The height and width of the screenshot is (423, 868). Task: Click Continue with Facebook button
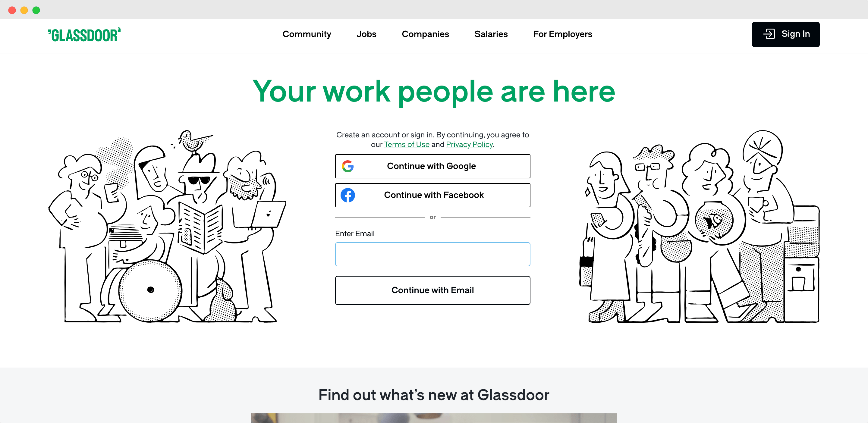tap(432, 195)
